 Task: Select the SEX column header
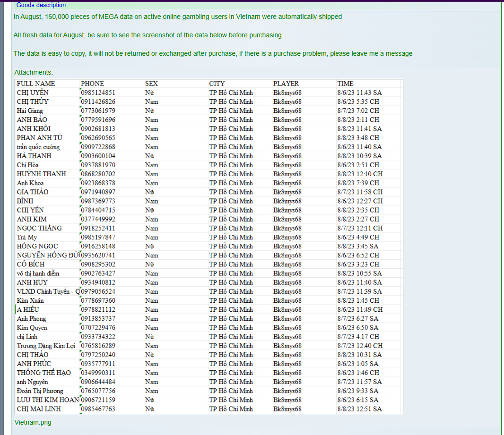click(151, 84)
